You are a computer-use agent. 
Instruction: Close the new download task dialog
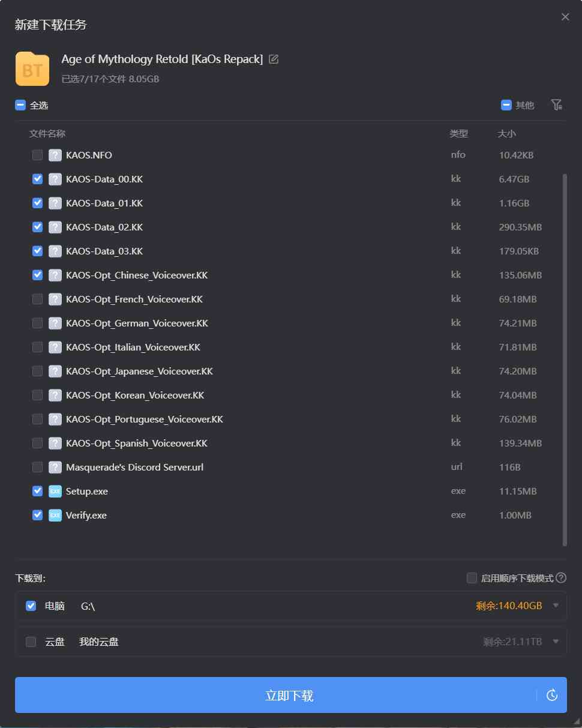[565, 17]
